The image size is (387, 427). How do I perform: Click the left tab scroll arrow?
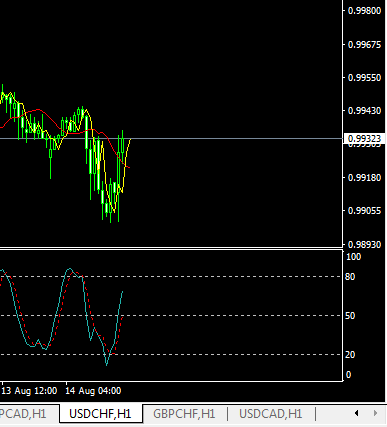click(x=356, y=413)
